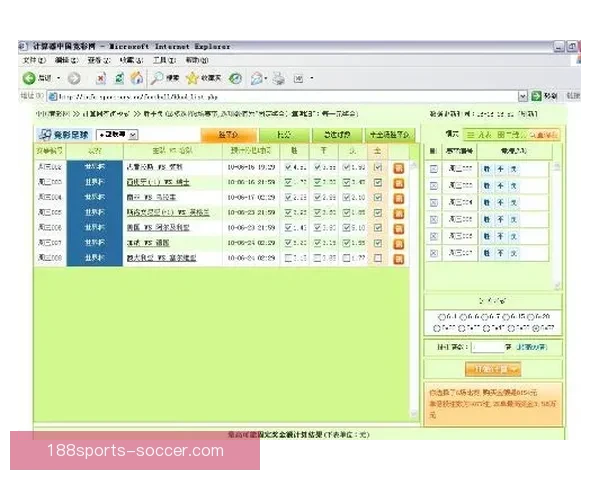This screenshot has height=480, width=600.
Task: Stop page loading with the red X icon
Action: 101,78
